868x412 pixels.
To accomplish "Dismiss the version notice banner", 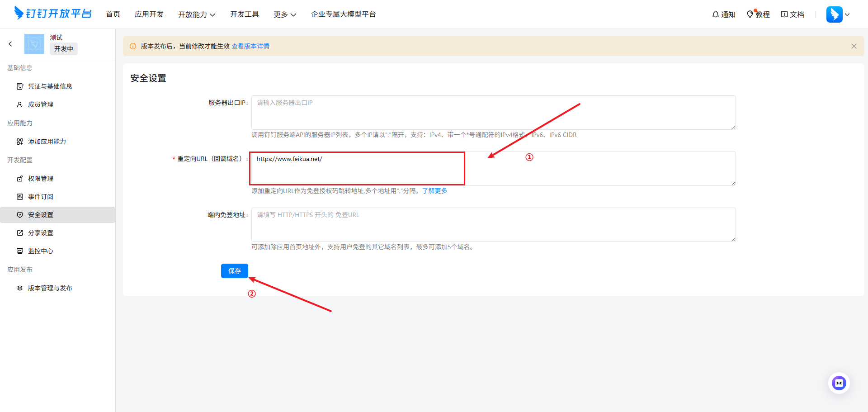I will point(854,46).
